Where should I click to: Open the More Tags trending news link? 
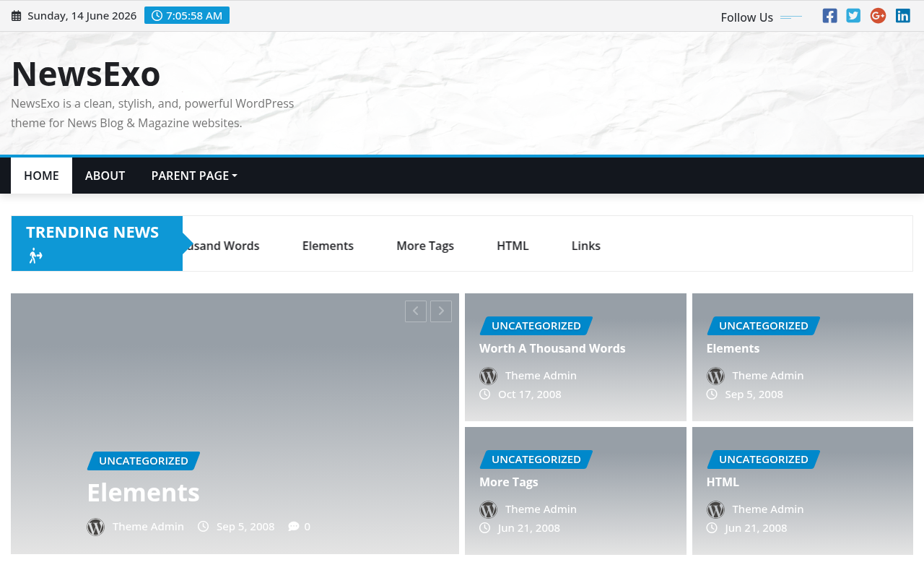point(425,246)
